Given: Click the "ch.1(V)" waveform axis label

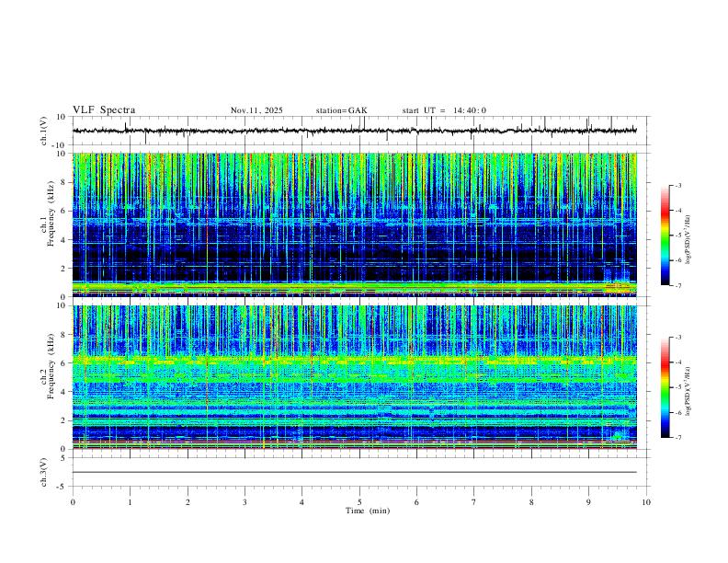Looking at the screenshot, I should [44, 131].
